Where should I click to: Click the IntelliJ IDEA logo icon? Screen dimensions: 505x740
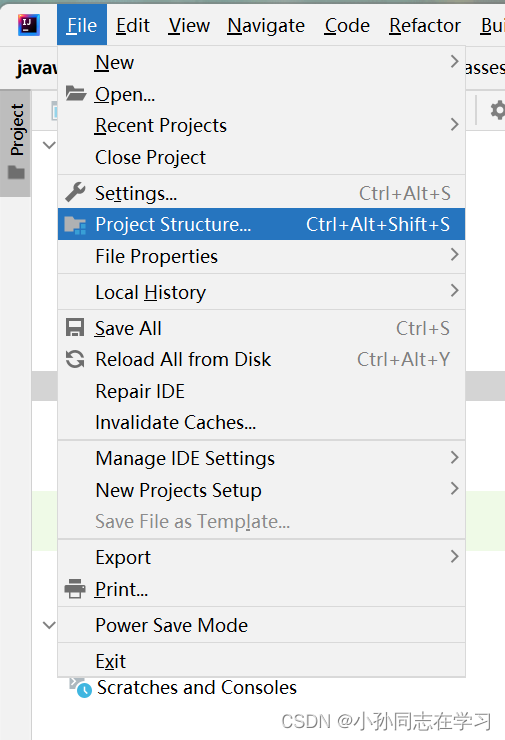[x=29, y=25]
